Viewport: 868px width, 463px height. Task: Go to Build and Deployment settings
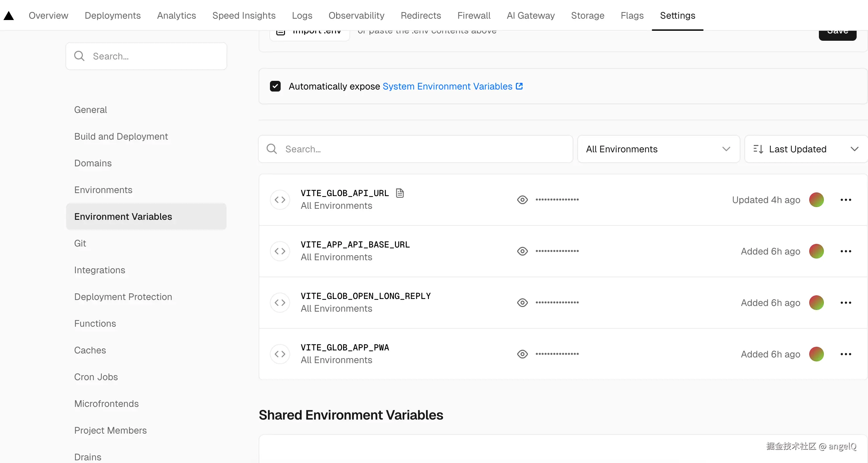coord(121,137)
